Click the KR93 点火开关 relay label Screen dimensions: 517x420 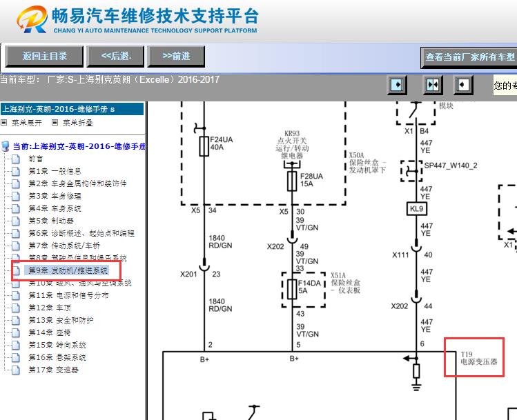coord(292,145)
